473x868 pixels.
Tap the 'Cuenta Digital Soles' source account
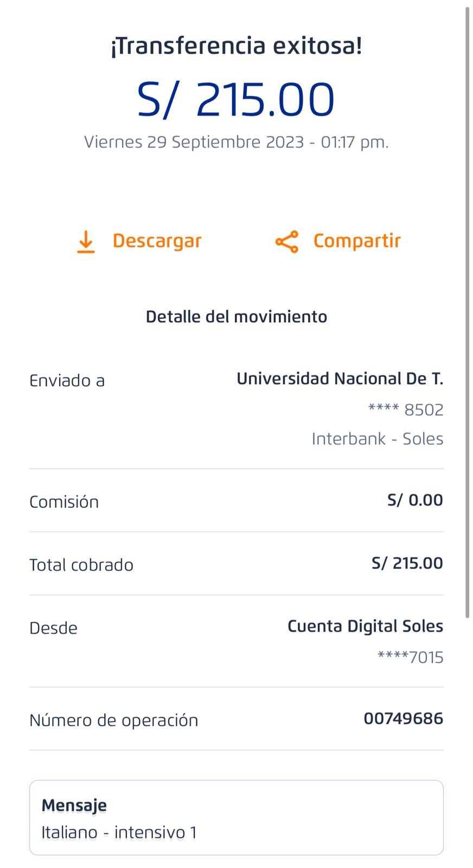click(x=365, y=626)
